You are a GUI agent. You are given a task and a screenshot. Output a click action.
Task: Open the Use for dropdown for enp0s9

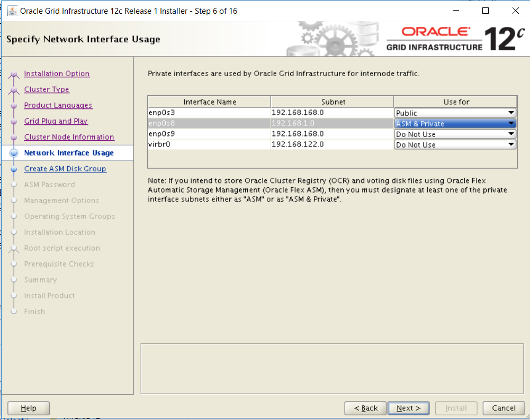(455, 134)
